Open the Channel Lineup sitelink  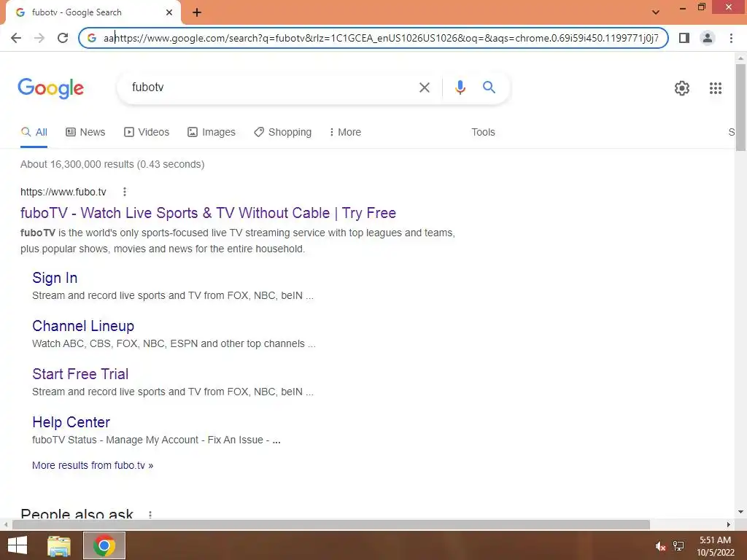pos(83,326)
